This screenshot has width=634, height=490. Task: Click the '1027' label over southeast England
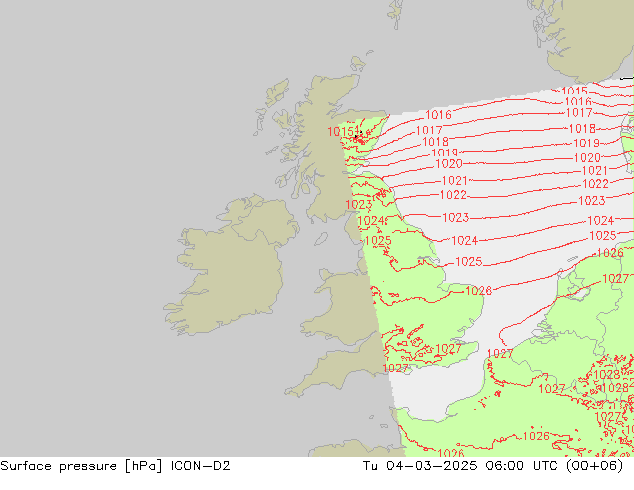(448, 348)
